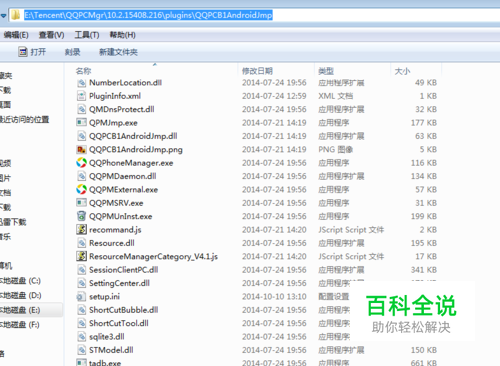The width and height of the screenshot is (500, 366).
Task: Select the file name QQPhoneManager.exe
Action: [x=131, y=163]
